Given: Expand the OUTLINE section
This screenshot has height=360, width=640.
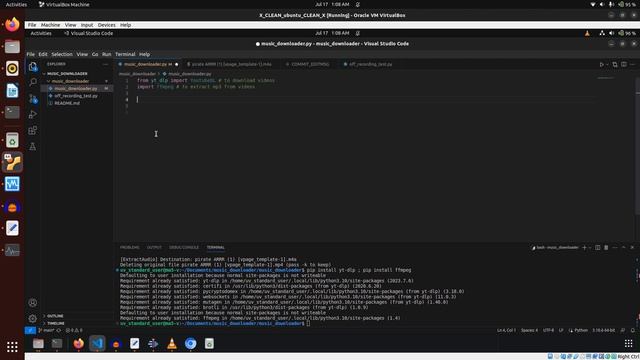Looking at the screenshot, I should [55, 316].
